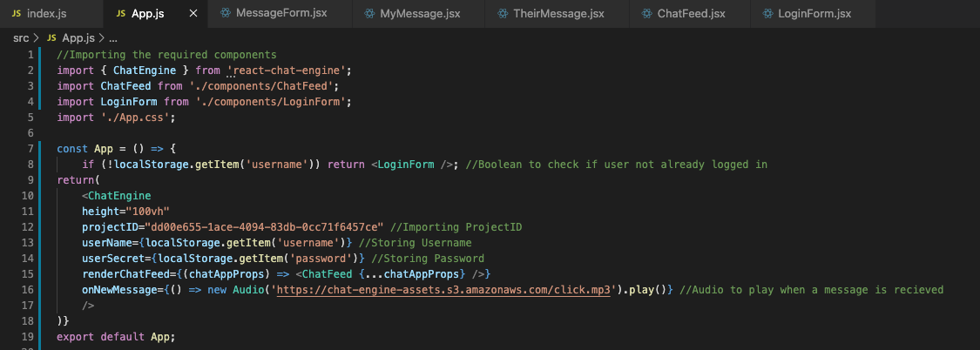Click the "//Storing Password" comment
The image size is (980, 350).
pos(428,258)
